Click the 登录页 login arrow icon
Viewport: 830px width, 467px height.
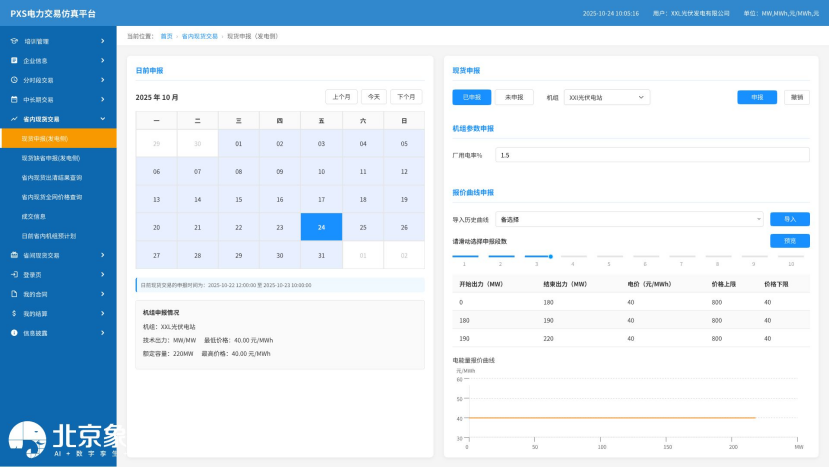pos(14,274)
